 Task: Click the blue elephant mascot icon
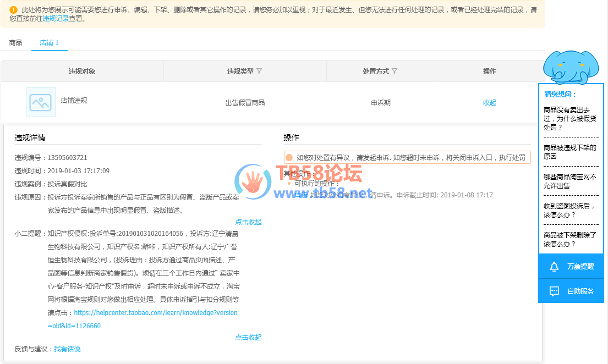(x=571, y=68)
